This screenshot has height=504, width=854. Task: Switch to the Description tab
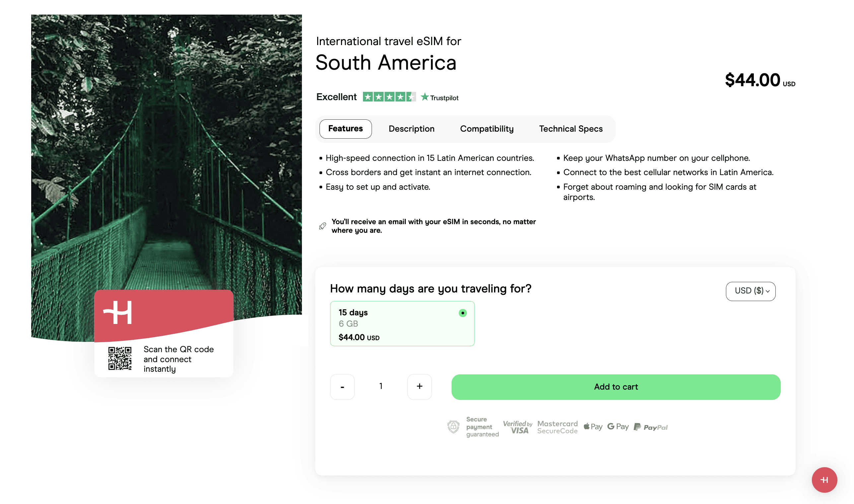411,129
